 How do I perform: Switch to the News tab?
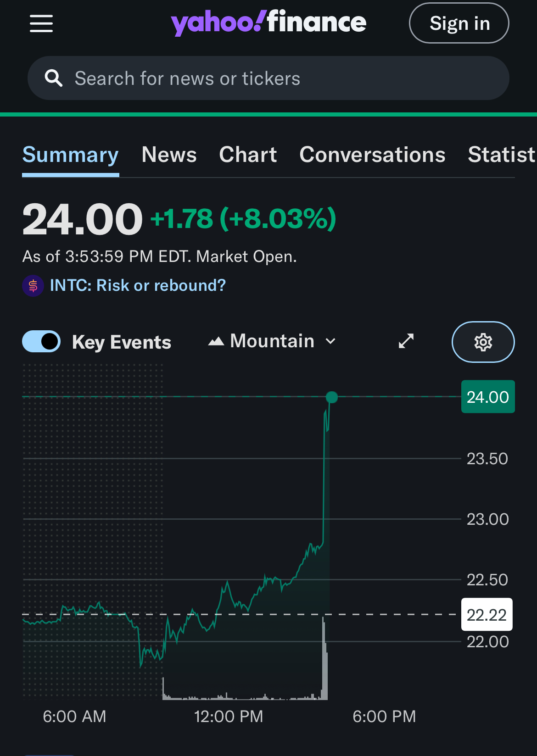click(x=169, y=155)
